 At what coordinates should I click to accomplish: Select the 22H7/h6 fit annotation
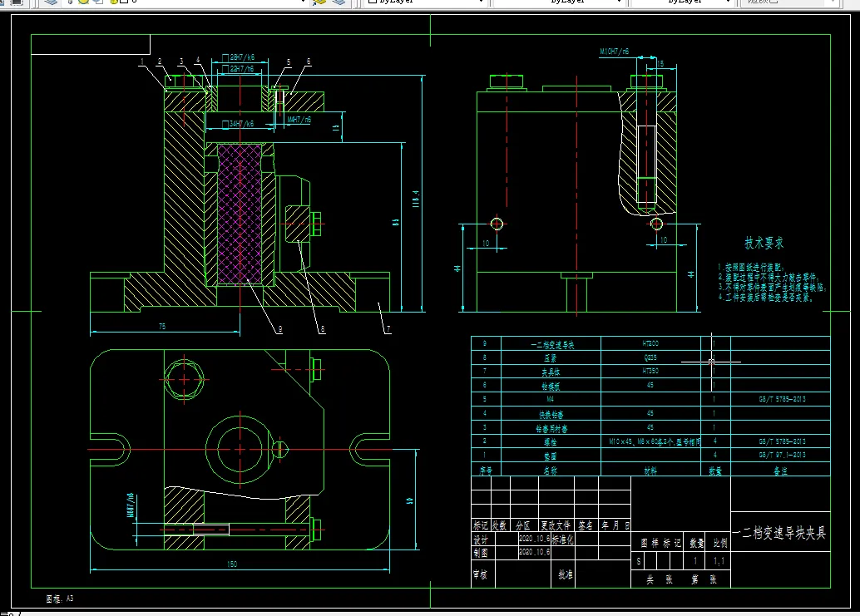tap(239, 69)
